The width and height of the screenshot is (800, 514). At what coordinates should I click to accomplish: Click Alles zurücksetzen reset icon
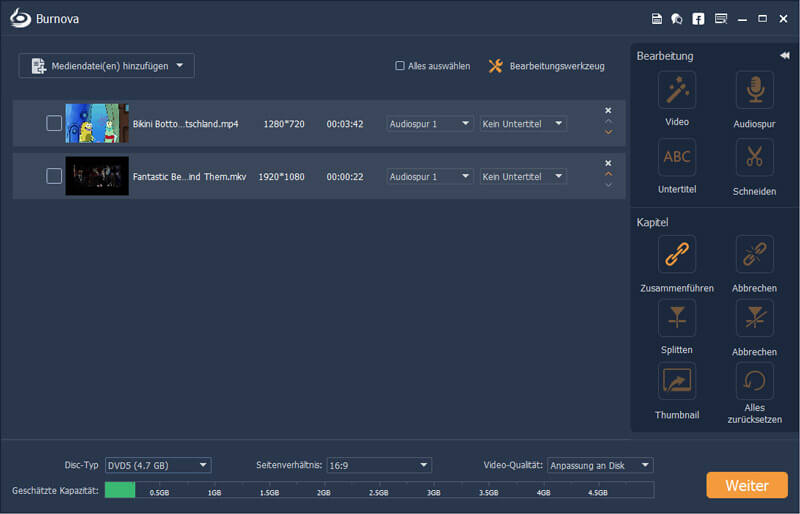tap(754, 381)
